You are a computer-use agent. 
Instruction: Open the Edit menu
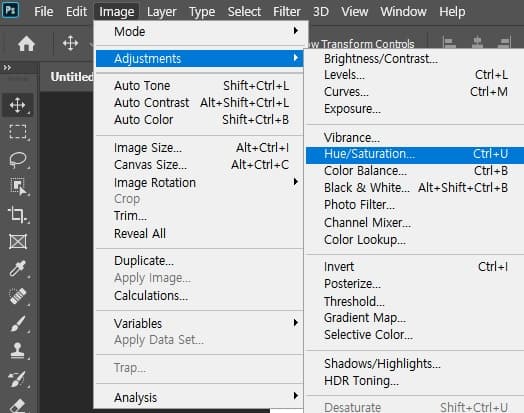(x=76, y=12)
